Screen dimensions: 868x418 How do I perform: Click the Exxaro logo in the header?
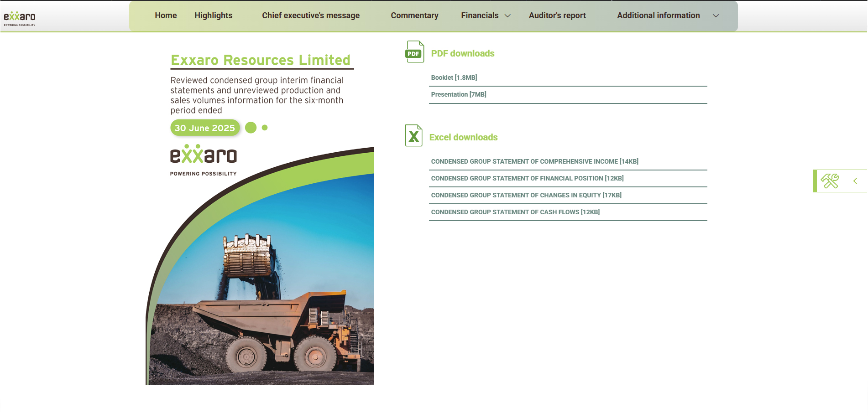(20, 19)
